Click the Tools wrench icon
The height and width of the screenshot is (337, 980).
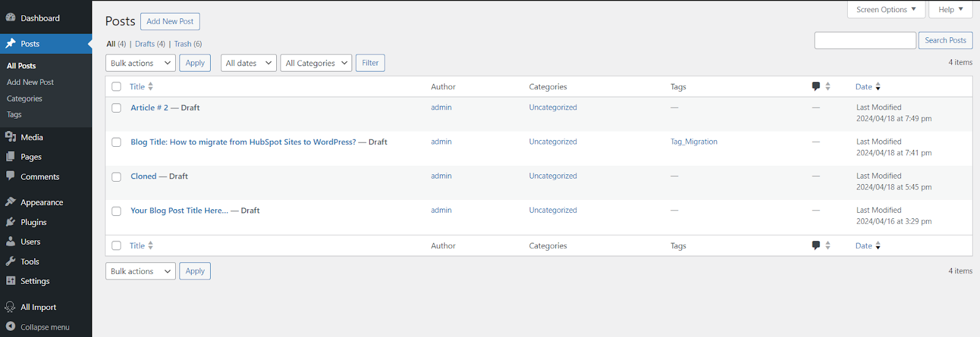10,261
